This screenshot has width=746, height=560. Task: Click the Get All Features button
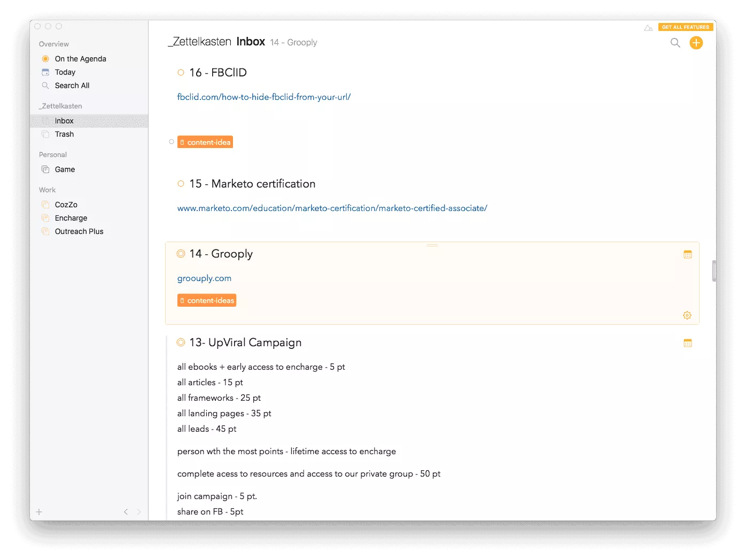coord(685,27)
